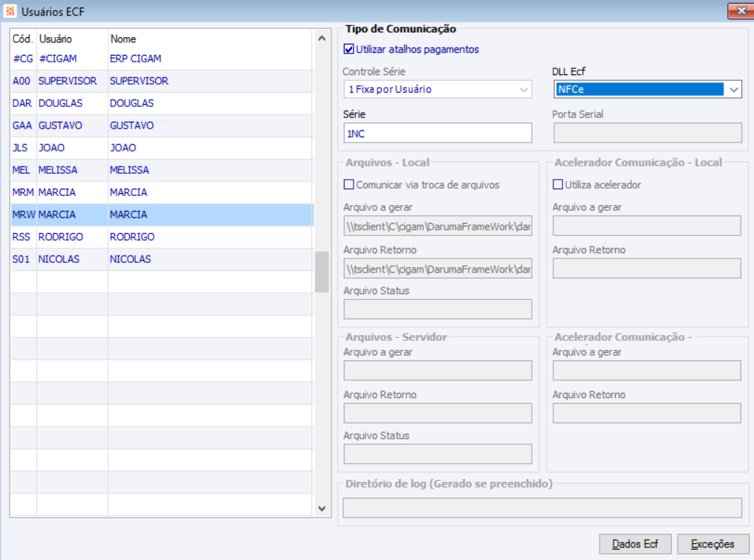Screen dimensions: 754x560
Task: Expand the DLL Ecf combo box
Action: [x=734, y=89]
